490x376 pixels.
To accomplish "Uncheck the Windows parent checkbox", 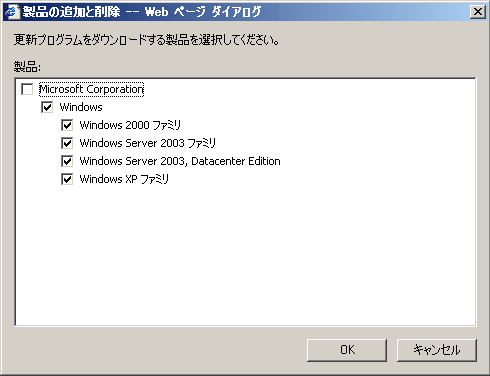I will (47, 107).
